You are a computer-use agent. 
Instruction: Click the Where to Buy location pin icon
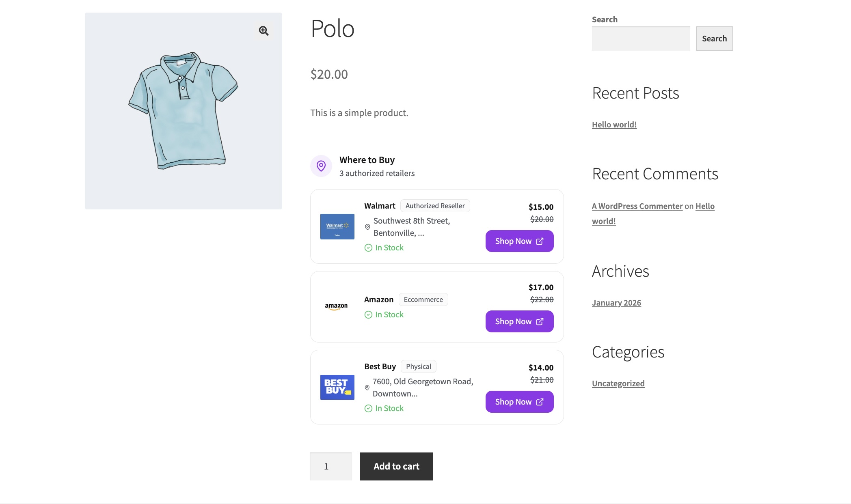[321, 166]
